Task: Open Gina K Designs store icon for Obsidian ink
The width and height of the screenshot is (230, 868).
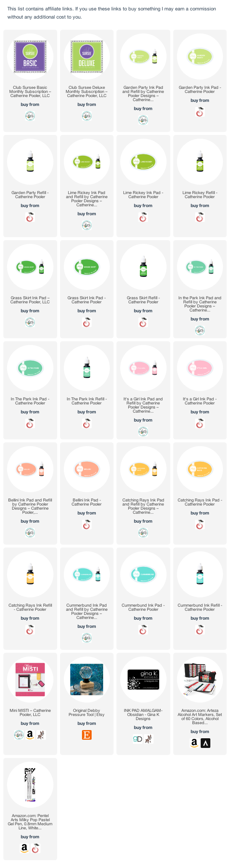Action: tap(138, 739)
